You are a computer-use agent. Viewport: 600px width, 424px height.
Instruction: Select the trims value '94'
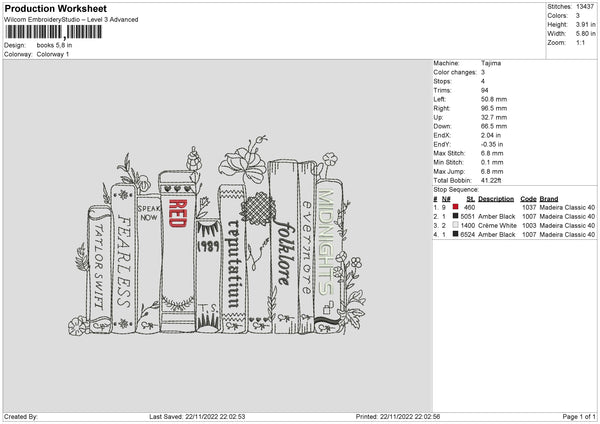pyautogui.click(x=484, y=90)
